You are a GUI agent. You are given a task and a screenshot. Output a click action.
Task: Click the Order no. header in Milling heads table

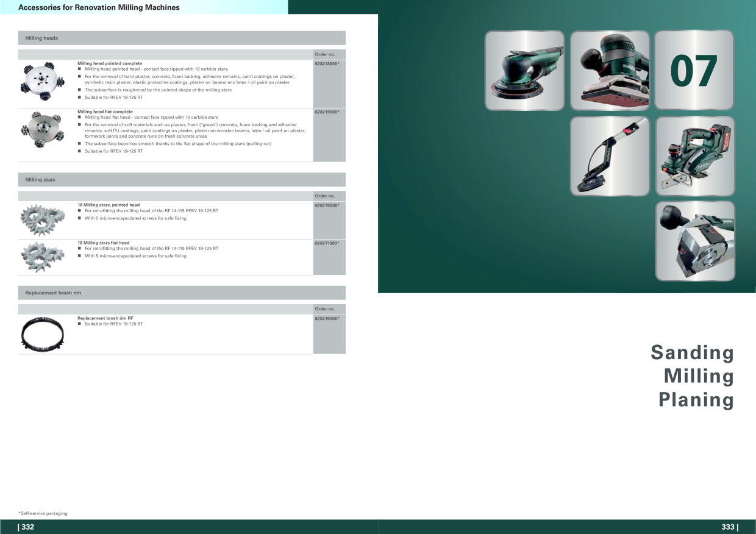point(325,55)
